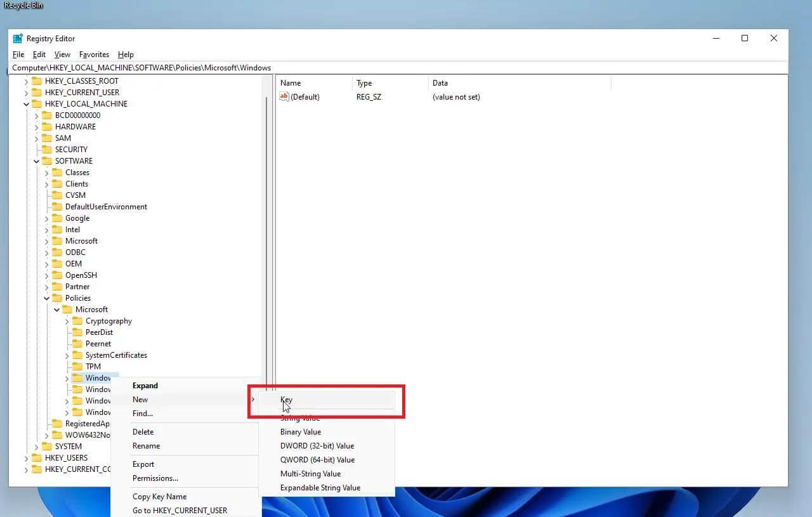Select the PeerDist folder icon
This screenshot has height=517, width=812.
click(79, 332)
